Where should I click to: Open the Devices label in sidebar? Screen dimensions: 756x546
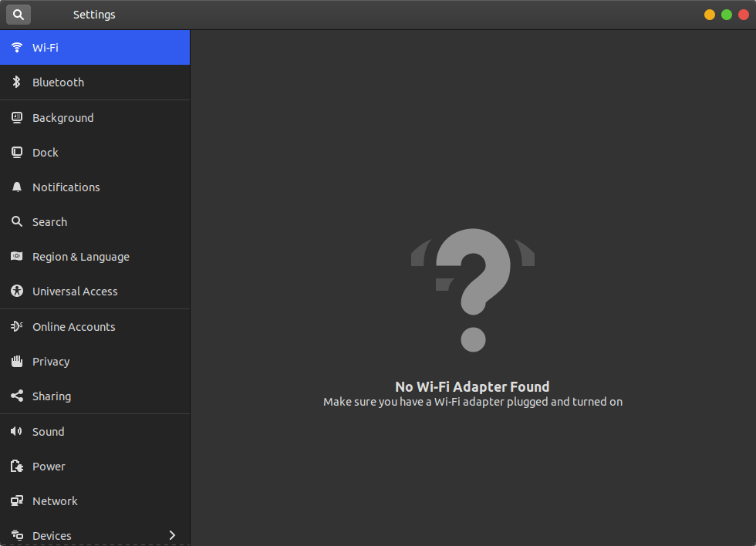pyautogui.click(x=52, y=536)
